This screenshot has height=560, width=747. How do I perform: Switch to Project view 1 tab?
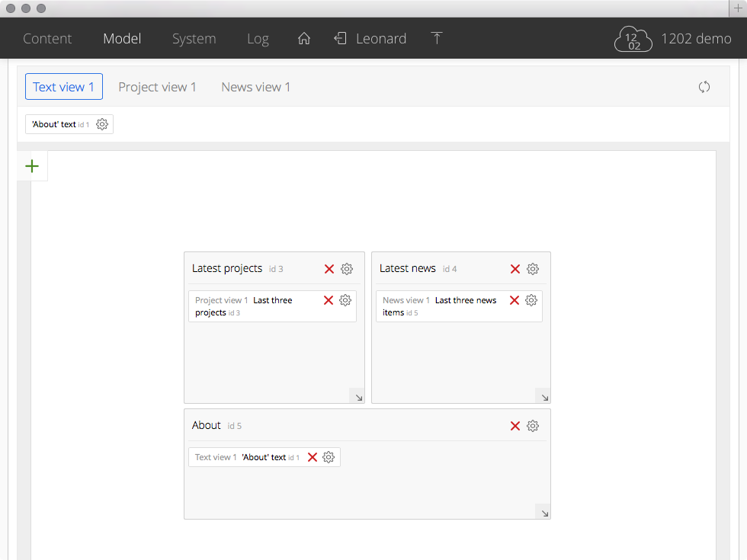pos(157,87)
